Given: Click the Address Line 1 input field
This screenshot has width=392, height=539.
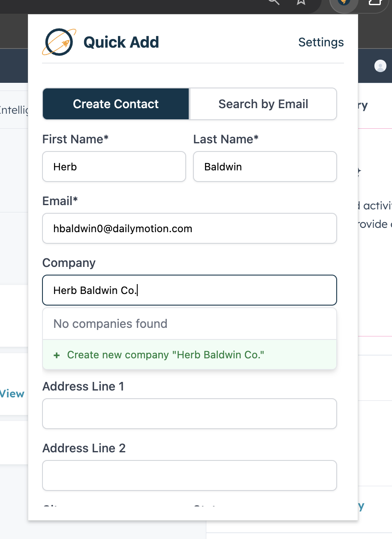Looking at the screenshot, I should pos(190,414).
